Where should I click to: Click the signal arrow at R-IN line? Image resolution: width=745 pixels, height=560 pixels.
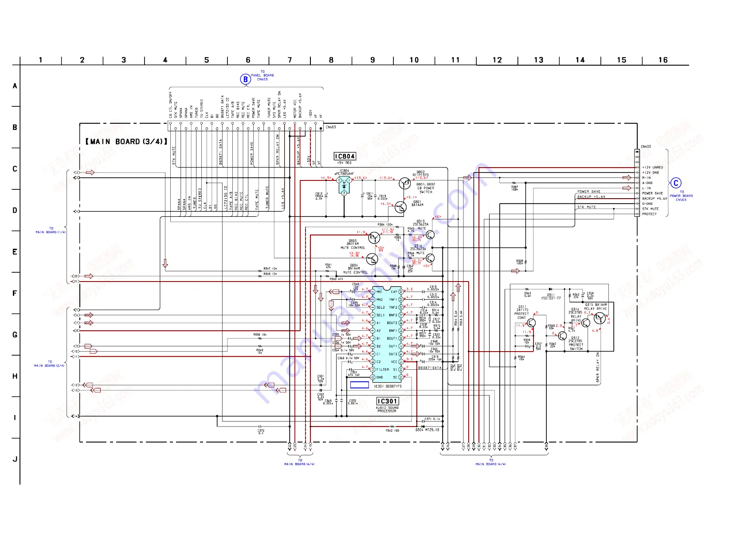(x=627, y=178)
